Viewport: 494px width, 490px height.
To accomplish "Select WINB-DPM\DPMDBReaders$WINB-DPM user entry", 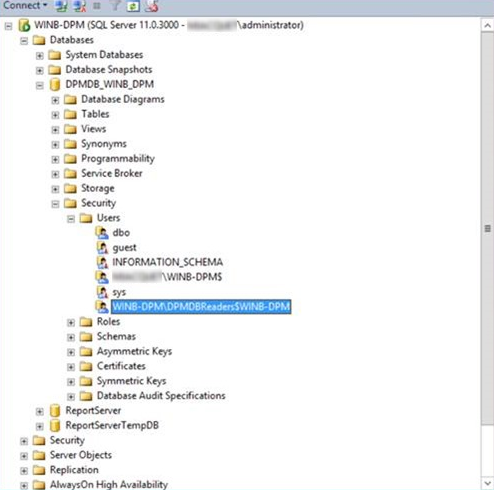I will click(x=201, y=306).
